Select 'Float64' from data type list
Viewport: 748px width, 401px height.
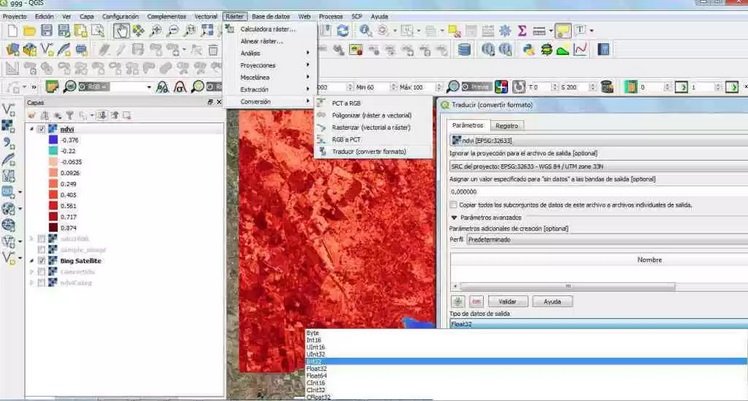[x=314, y=376]
